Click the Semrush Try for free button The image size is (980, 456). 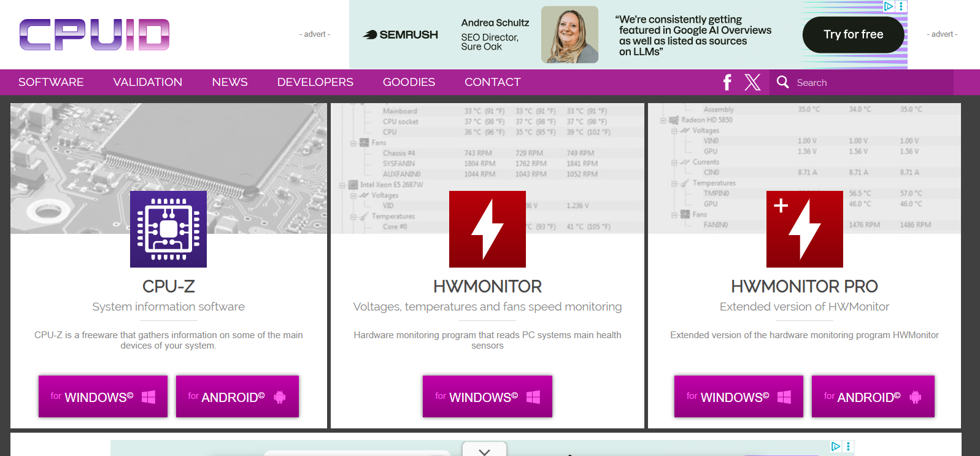click(x=853, y=34)
